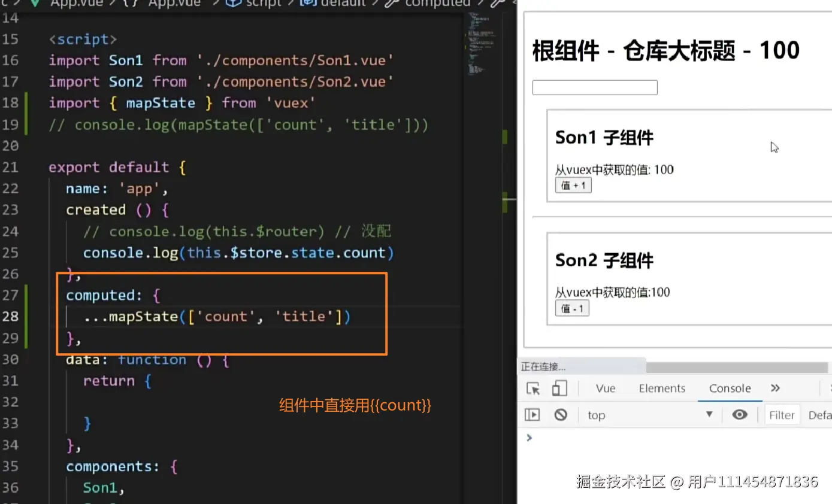Click the 'components: {' line 35
Viewport: 832px width, 504px height.
point(122,466)
